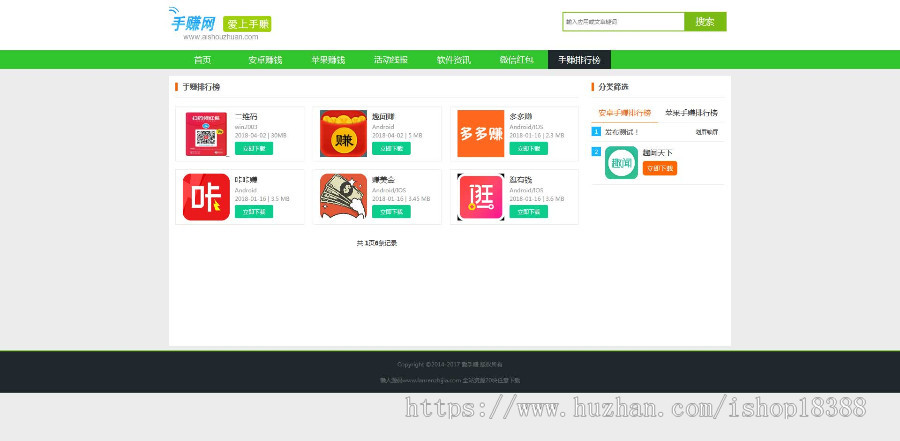Click 立即下载 for 咔咔赚
The height and width of the screenshot is (441, 900).
pyautogui.click(x=254, y=211)
